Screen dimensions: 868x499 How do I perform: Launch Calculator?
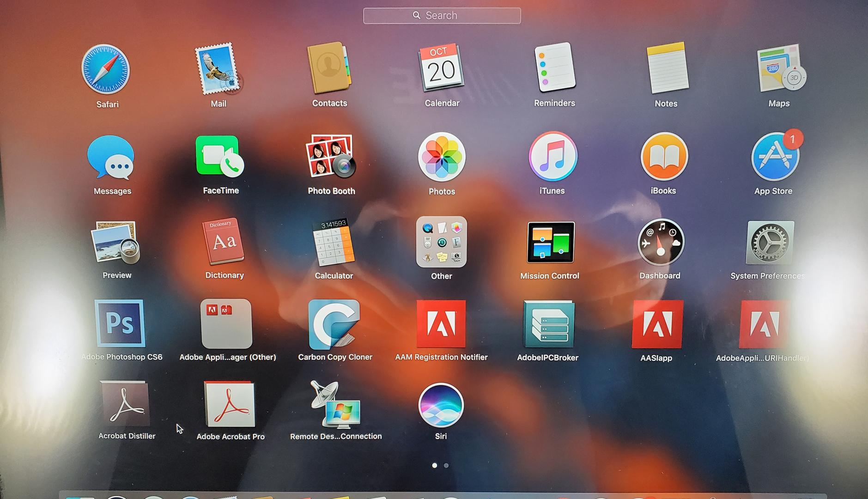(x=334, y=242)
